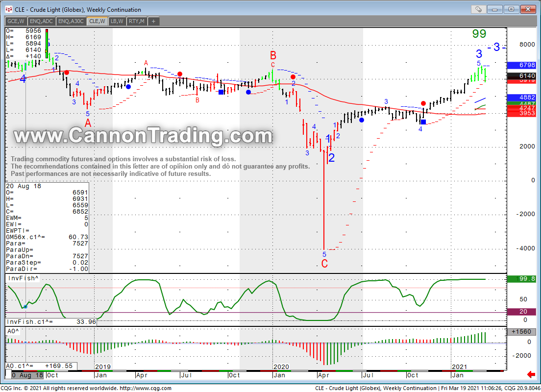Viewport: 541px width, 392px height.
Task: Open the ENQ,ADC chart tab
Action: click(x=42, y=21)
